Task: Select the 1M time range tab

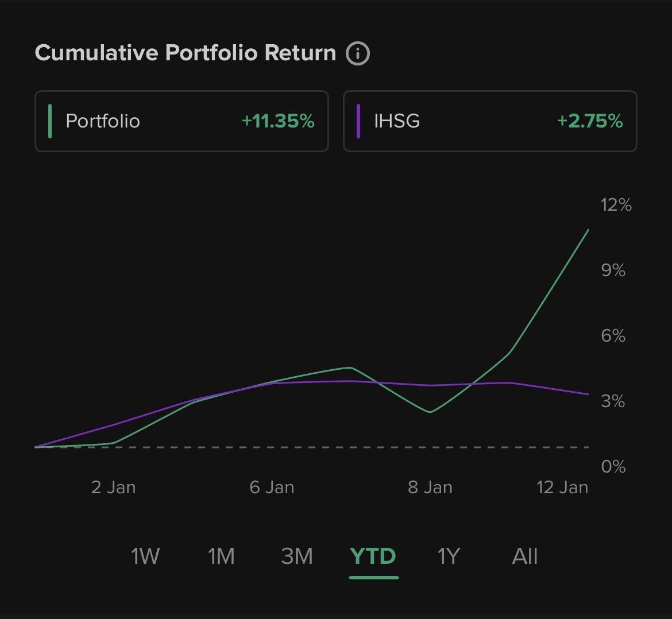Action: (x=221, y=556)
